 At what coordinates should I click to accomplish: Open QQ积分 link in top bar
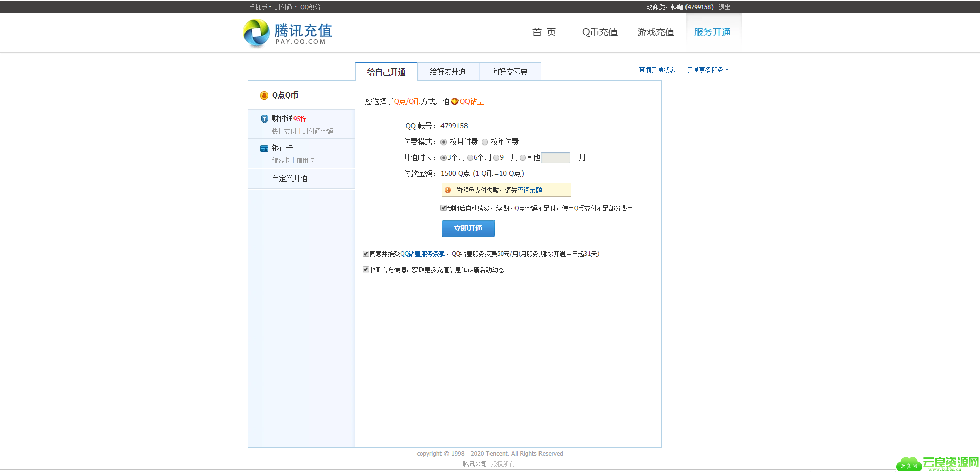pyautogui.click(x=310, y=7)
